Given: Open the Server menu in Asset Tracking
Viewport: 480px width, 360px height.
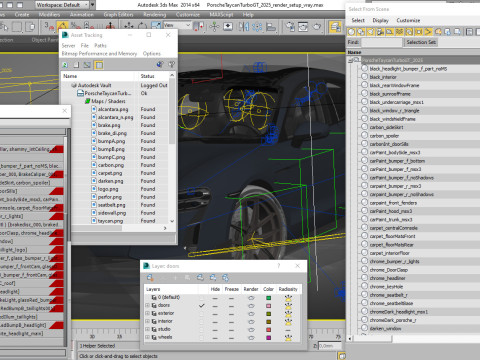Looking at the screenshot, I should (68, 46).
